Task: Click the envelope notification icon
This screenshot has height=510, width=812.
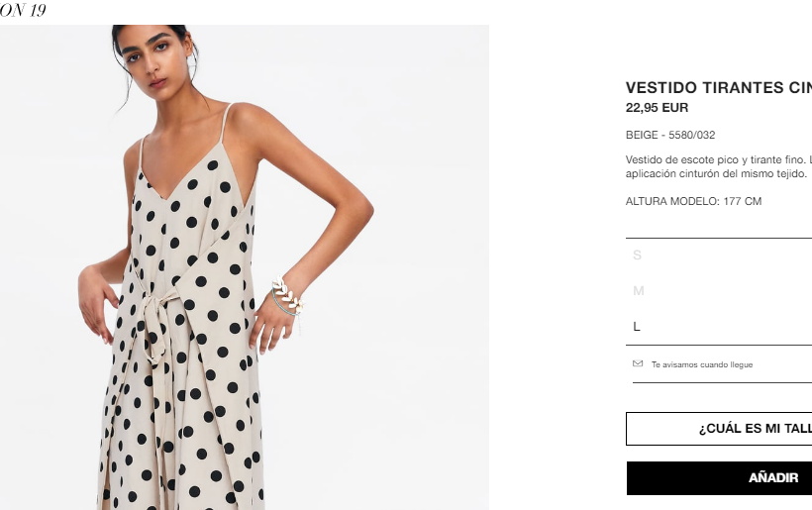Action: pyautogui.click(x=638, y=363)
